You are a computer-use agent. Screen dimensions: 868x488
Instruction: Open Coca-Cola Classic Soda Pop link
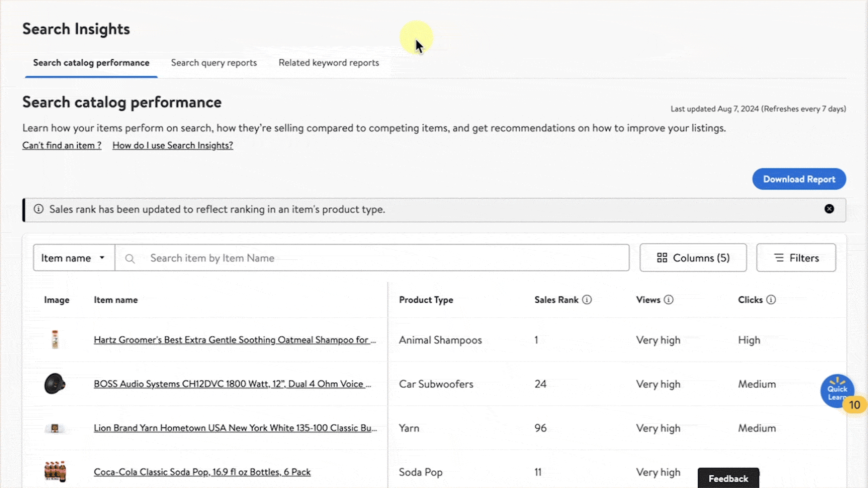[202, 472]
